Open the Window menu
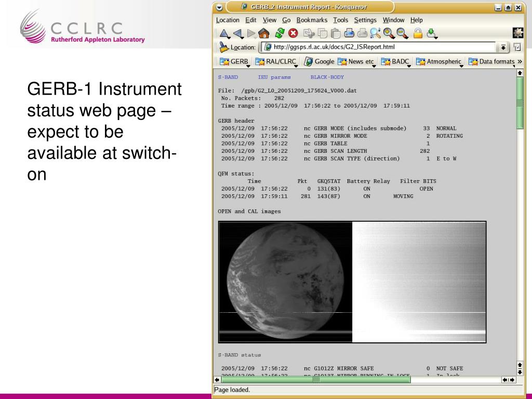The image size is (532, 399). point(394,20)
